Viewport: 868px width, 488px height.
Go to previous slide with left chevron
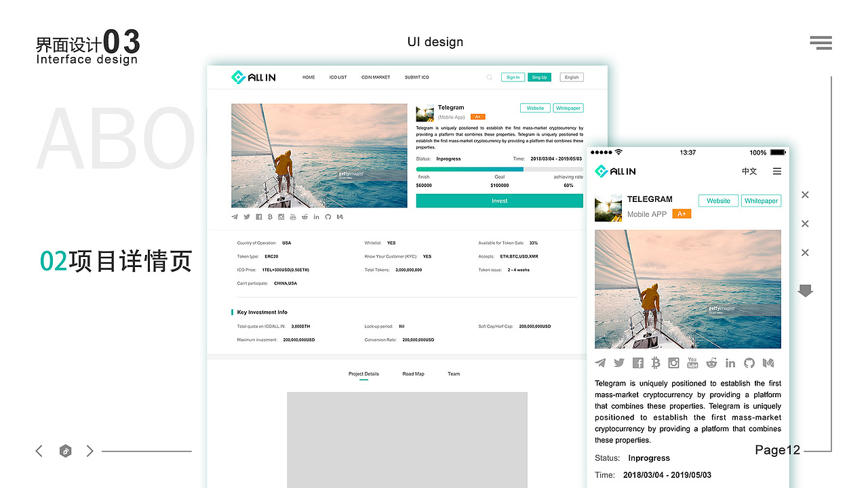[x=39, y=451]
